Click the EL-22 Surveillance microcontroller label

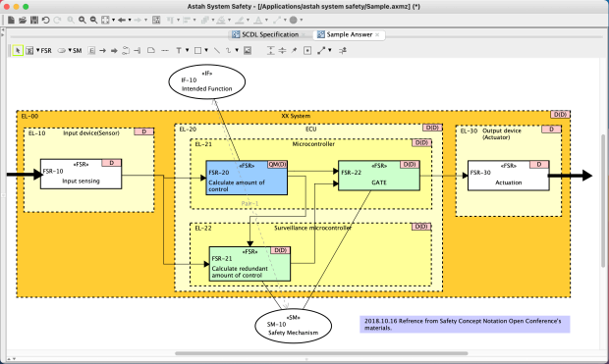[x=312, y=228]
